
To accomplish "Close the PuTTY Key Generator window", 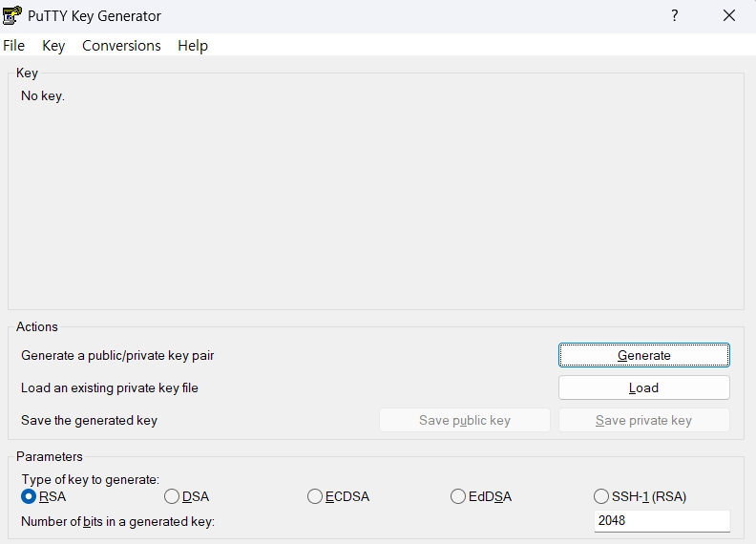I will [x=729, y=15].
